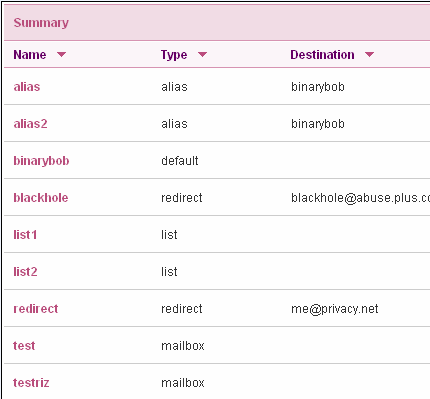The width and height of the screenshot is (430, 399).
Task: Click the Name column header
Action: [30, 54]
